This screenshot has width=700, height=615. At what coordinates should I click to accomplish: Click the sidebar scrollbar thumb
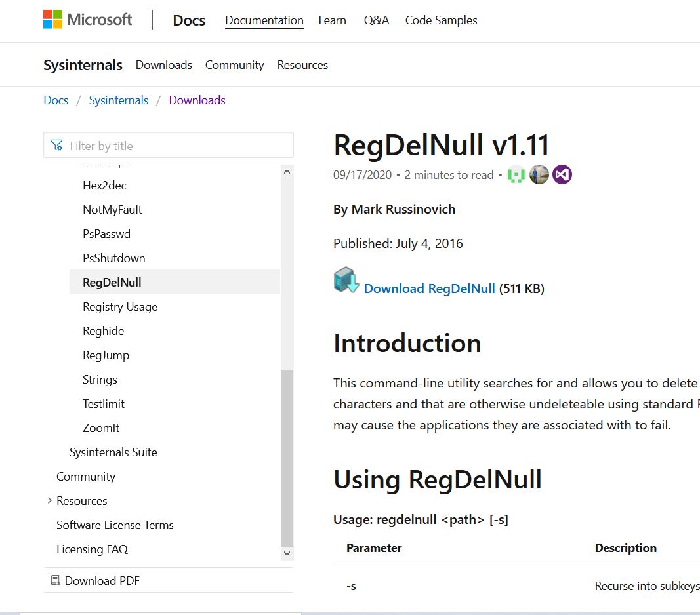coord(287,458)
